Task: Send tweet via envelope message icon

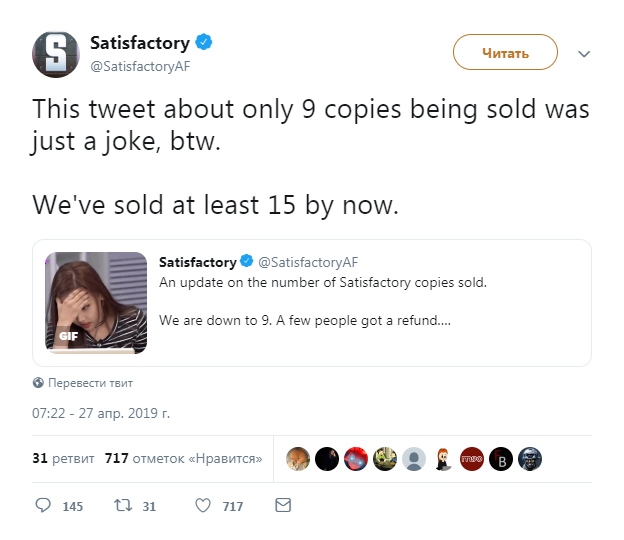Action: point(283,506)
